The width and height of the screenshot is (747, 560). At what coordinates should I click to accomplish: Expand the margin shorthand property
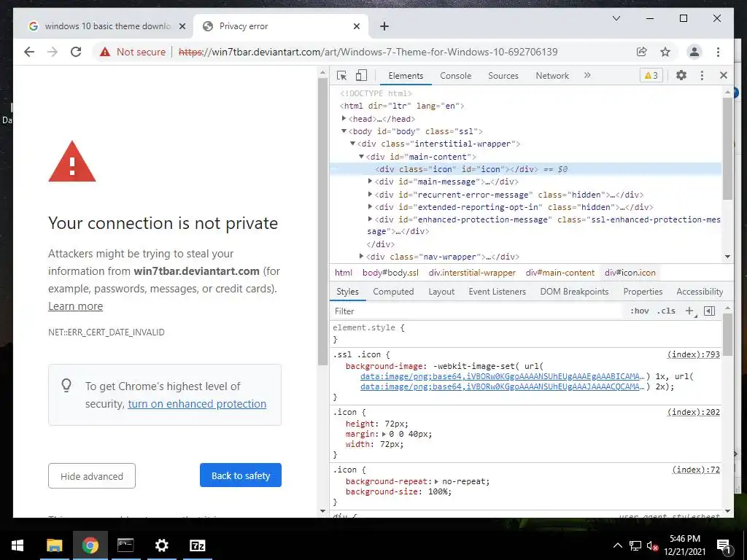tap(384, 435)
